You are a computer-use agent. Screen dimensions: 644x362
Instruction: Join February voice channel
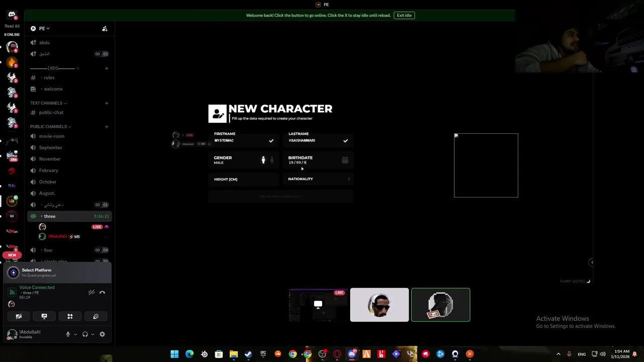click(x=69, y=170)
